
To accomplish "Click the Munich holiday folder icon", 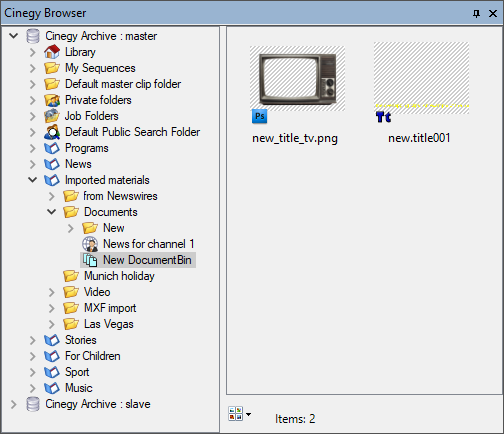I will click(71, 276).
